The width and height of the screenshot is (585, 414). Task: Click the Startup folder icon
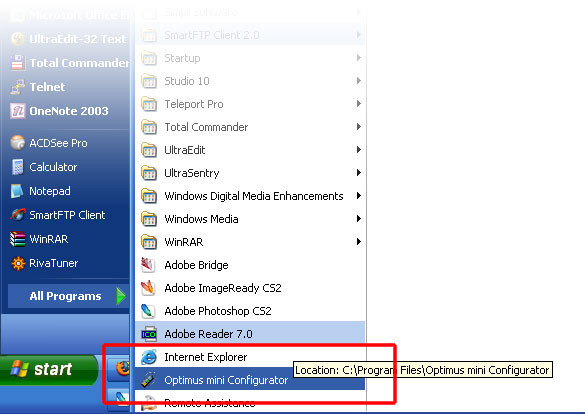148,58
